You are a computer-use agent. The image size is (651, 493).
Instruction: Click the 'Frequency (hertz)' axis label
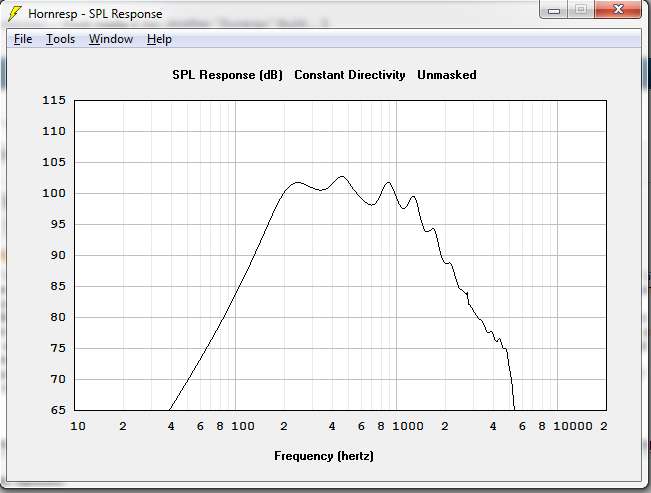point(324,456)
